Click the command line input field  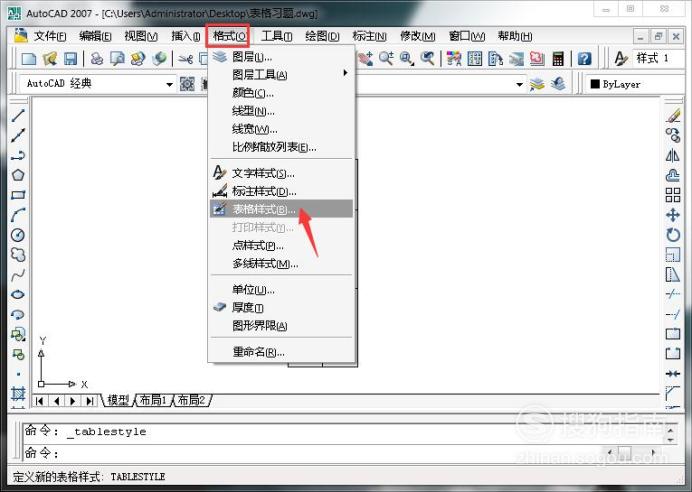coord(309,453)
